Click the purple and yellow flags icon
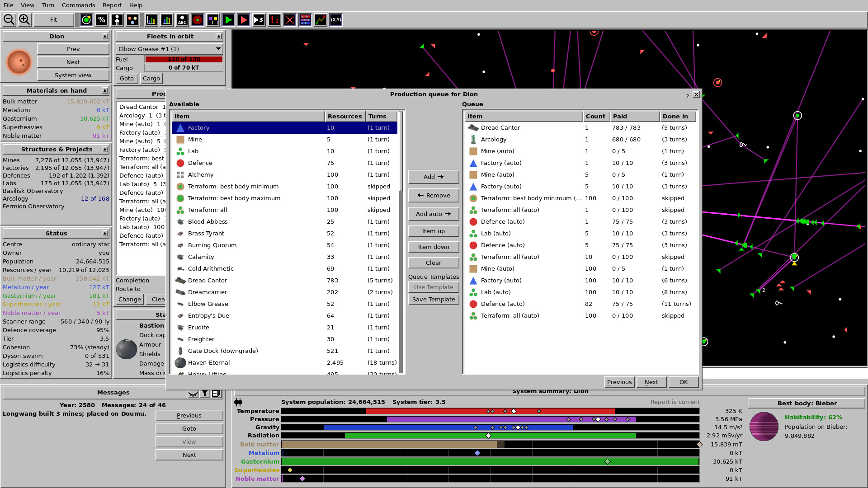 (x=213, y=20)
